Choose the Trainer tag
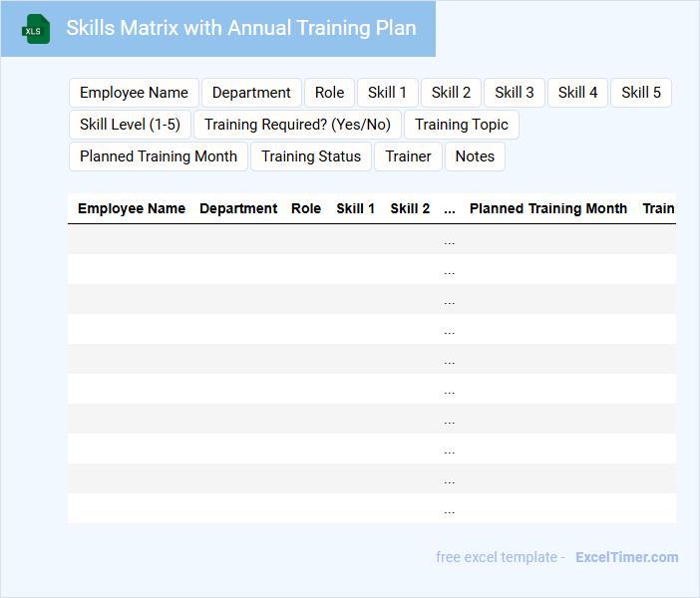The width and height of the screenshot is (700, 598). tap(408, 156)
